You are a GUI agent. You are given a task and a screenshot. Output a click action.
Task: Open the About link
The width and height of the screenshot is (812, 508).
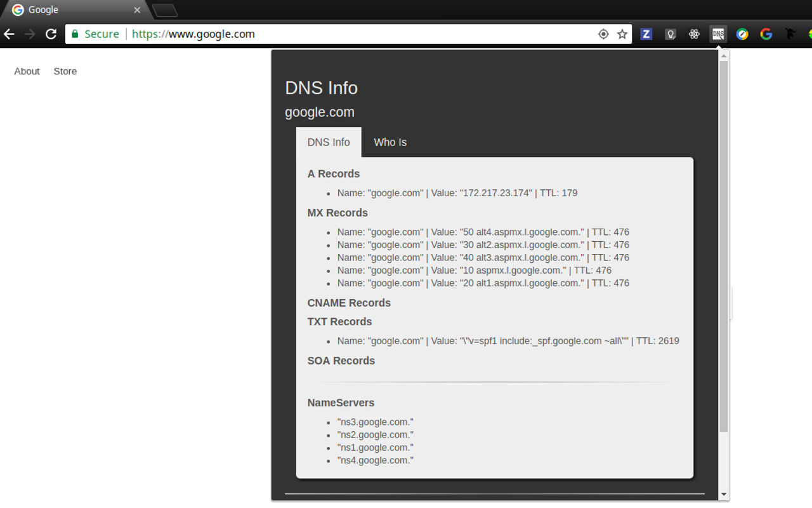(x=27, y=71)
